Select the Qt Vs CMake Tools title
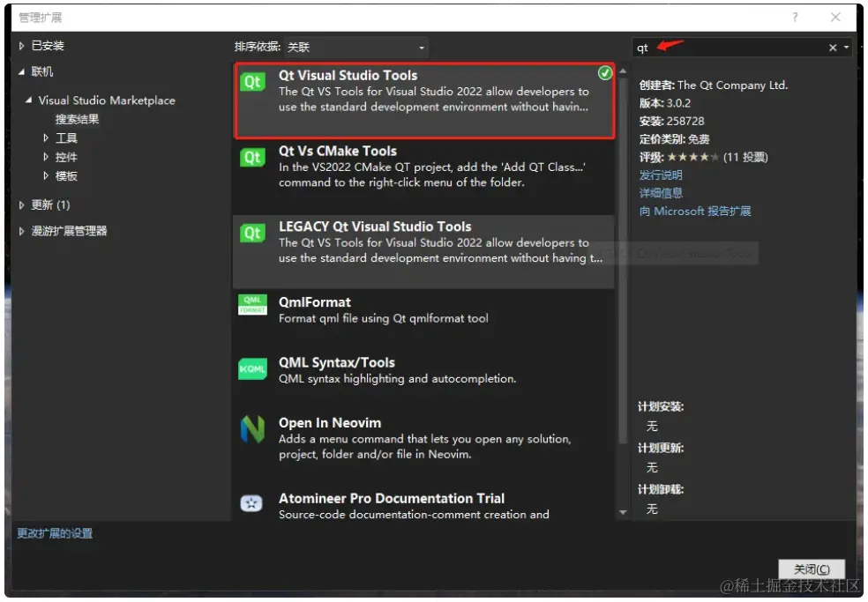This screenshot has height=602, width=868. [338, 151]
